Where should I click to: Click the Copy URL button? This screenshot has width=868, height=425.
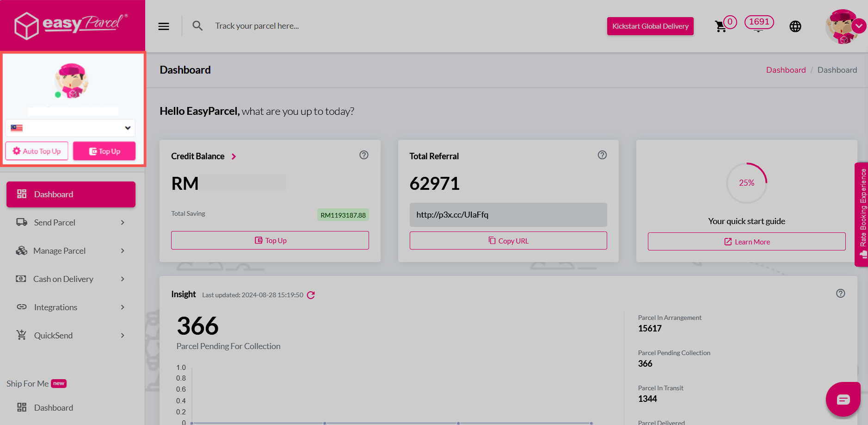[x=508, y=241]
